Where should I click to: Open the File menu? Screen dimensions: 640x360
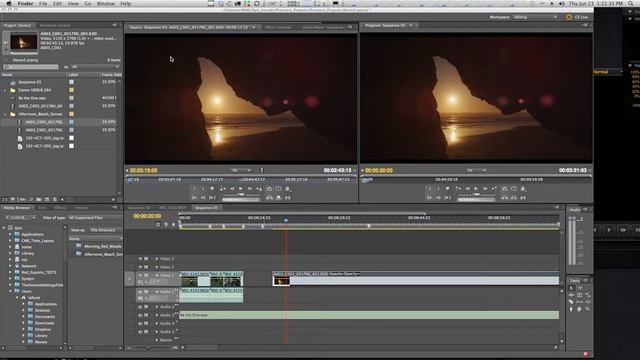pyautogui.click(x=43, y=3)
